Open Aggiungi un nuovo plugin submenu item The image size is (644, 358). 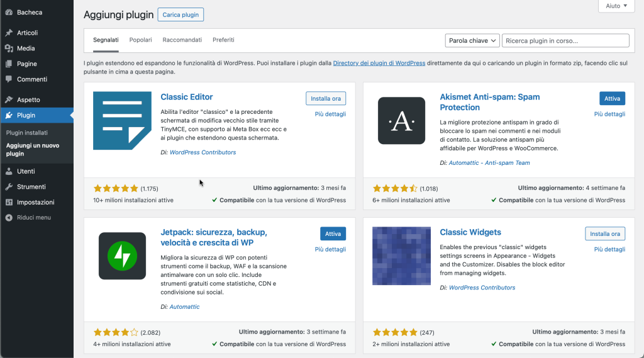coord(33,150)
